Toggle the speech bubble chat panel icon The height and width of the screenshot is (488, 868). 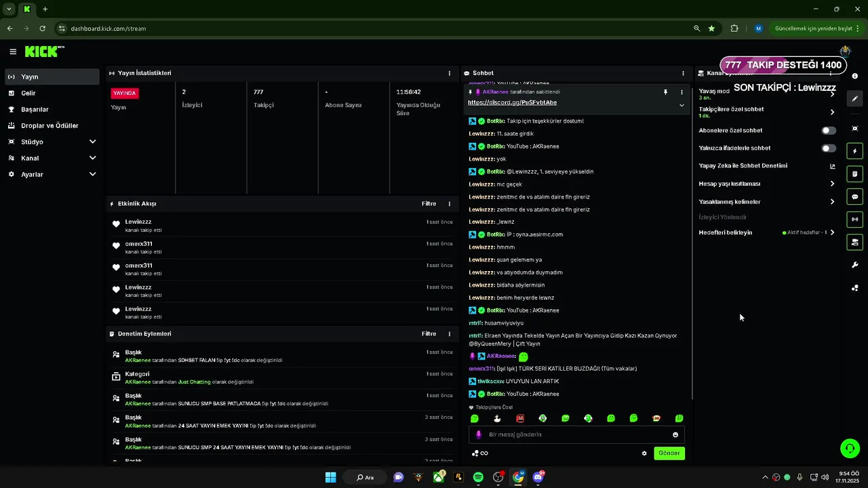click(855, 197)
